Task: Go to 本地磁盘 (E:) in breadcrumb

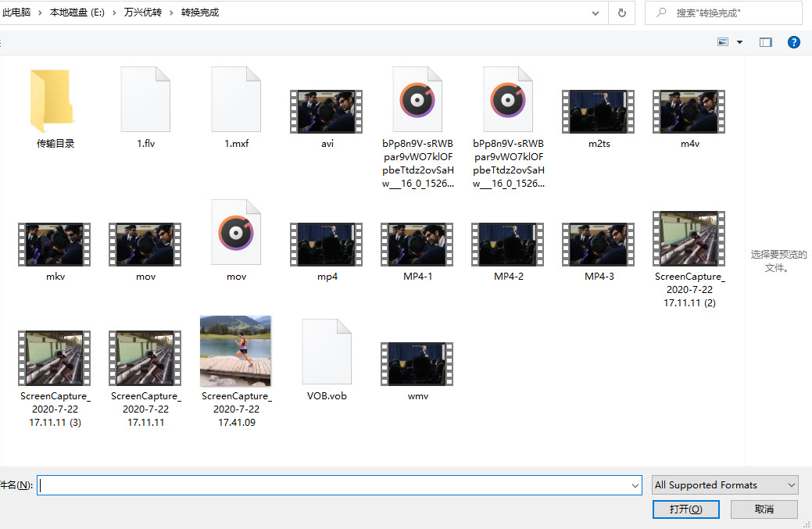Action: [77, 13]
